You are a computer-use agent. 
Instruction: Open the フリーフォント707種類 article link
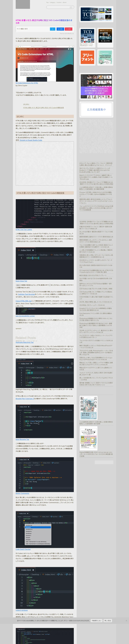96,223
